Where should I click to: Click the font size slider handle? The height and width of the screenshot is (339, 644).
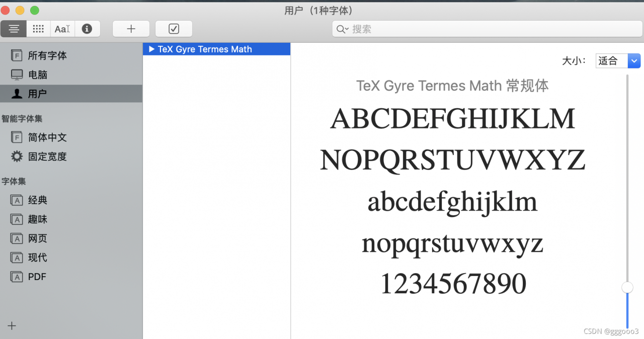click(x=627, y=287)
